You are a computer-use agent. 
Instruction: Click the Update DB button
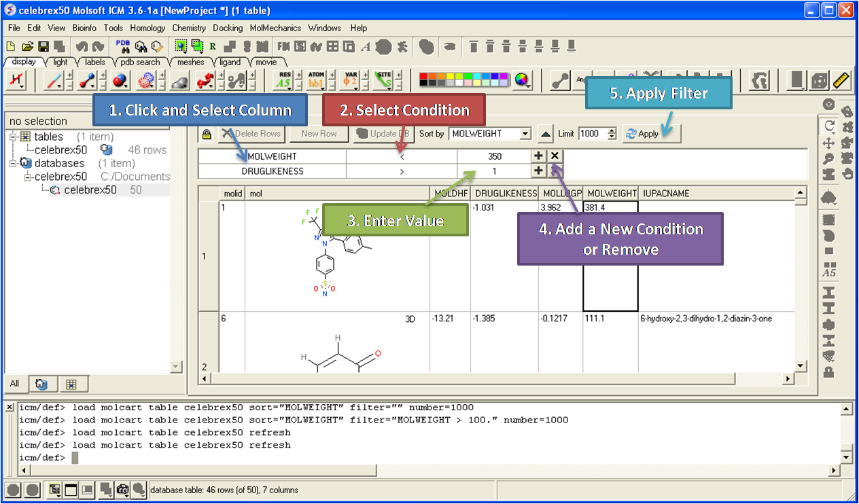[x=383, y=134]
